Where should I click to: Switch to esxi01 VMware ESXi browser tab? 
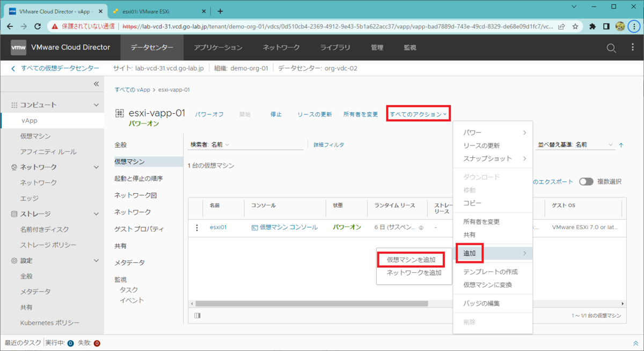(x=158, y=11)
